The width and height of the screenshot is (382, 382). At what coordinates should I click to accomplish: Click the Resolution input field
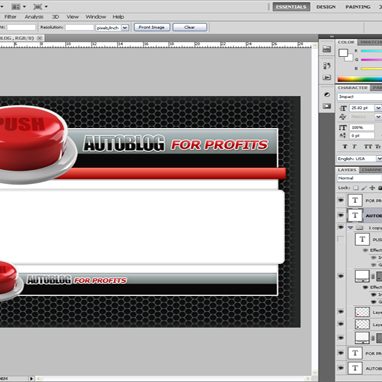tap(79, 28)
